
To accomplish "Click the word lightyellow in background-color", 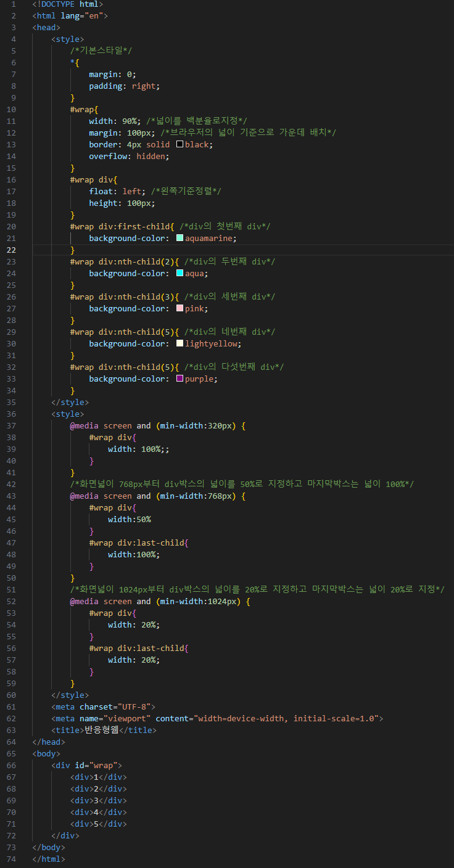I will [211, 343].
